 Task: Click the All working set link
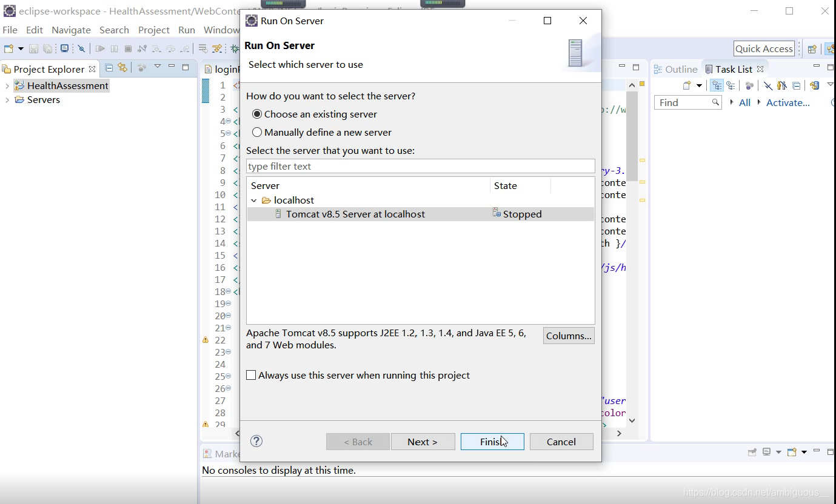pyautogui.click(x=744, y=102)
